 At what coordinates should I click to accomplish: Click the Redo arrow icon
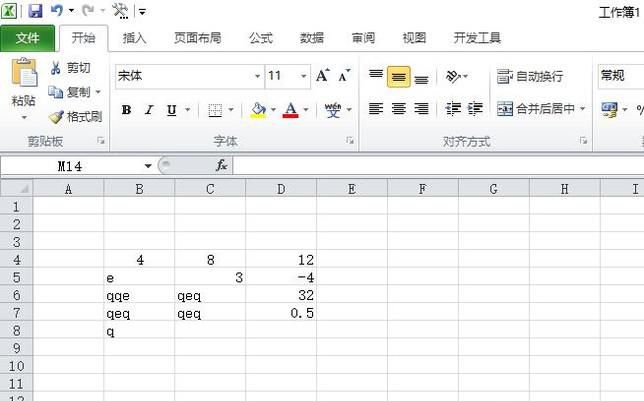(x=87, y=11)
